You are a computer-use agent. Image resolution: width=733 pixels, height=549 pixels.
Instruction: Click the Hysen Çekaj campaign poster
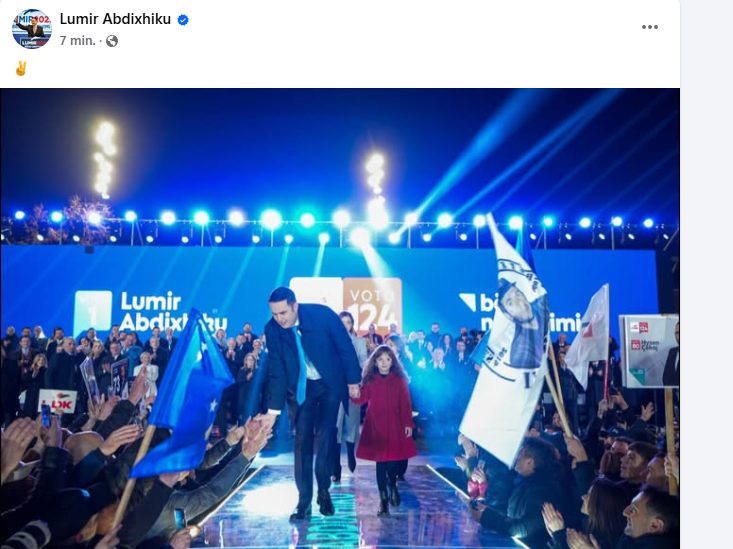click(x=649, y=352)
